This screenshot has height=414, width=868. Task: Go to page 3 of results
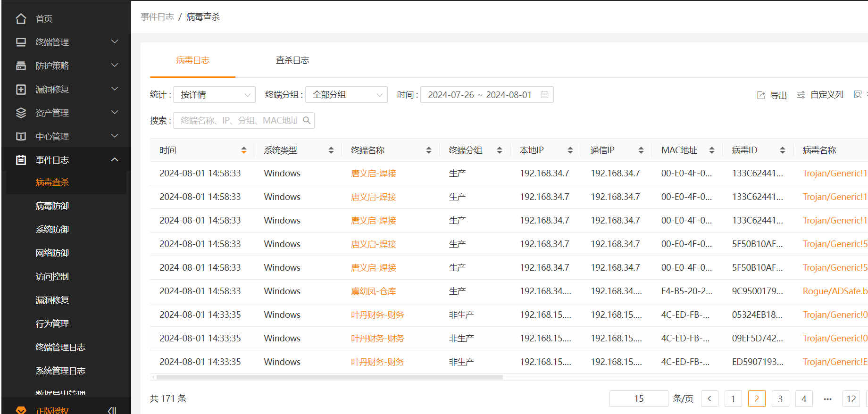780,399
